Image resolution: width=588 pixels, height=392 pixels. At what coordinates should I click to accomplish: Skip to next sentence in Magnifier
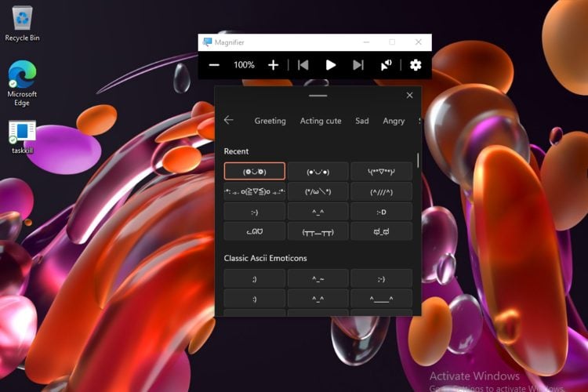358,65
